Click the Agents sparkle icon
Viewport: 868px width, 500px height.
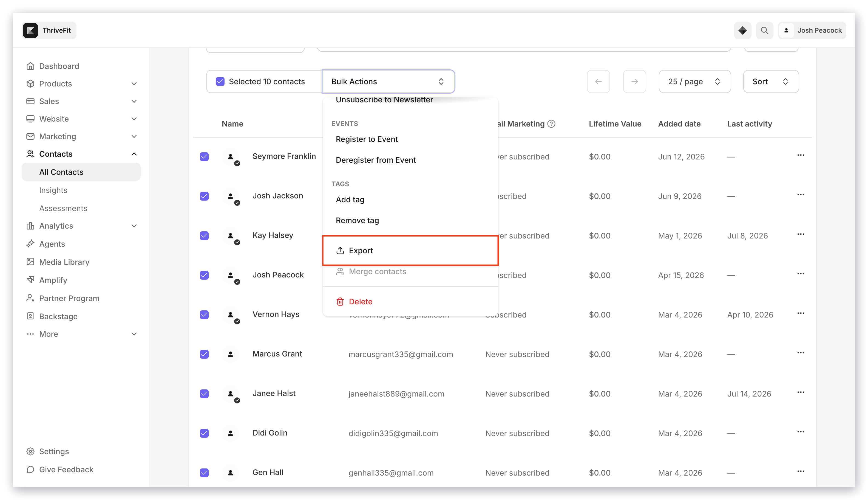[30, 243]
